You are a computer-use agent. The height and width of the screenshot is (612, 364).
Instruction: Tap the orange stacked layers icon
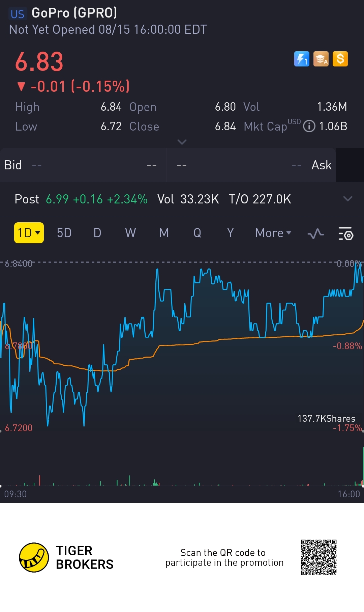pos(321,59)
